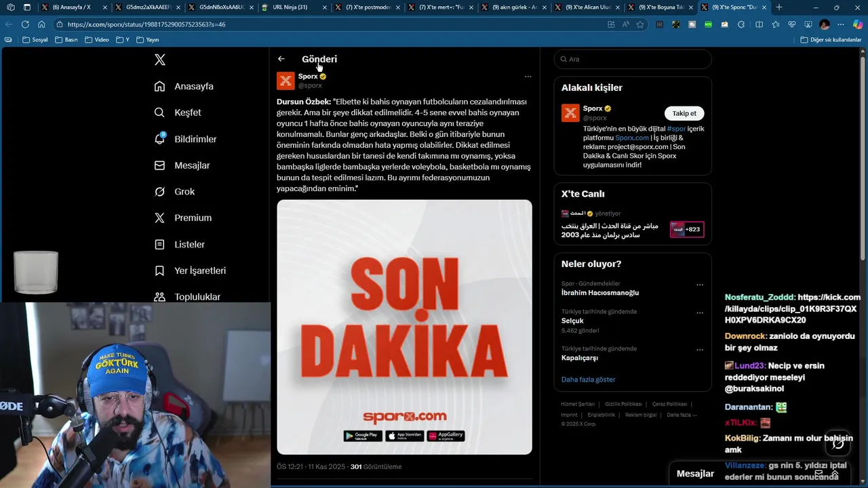Click the post timestamp ÖS 12:21
Viewport: 868px width, 488px height.
(290, 466)
